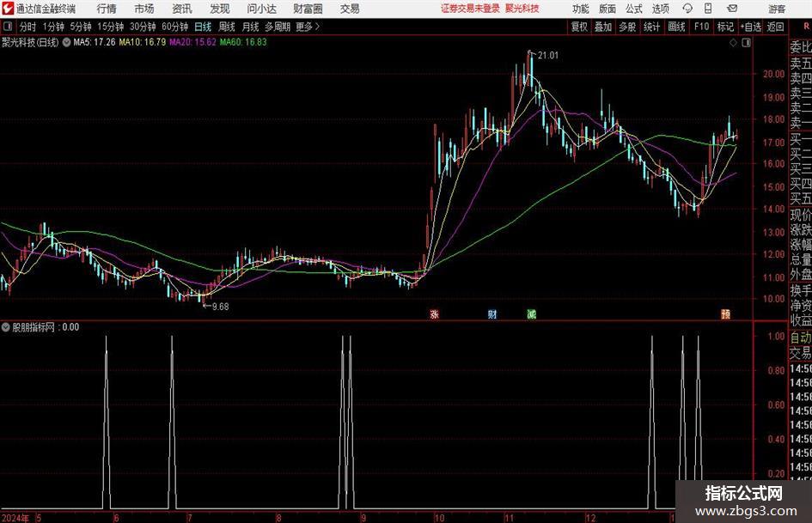This screenshot has width=812, height=523.
Task: Toggle the right panel icon at chart top-right
Action: tap(746, 43)
